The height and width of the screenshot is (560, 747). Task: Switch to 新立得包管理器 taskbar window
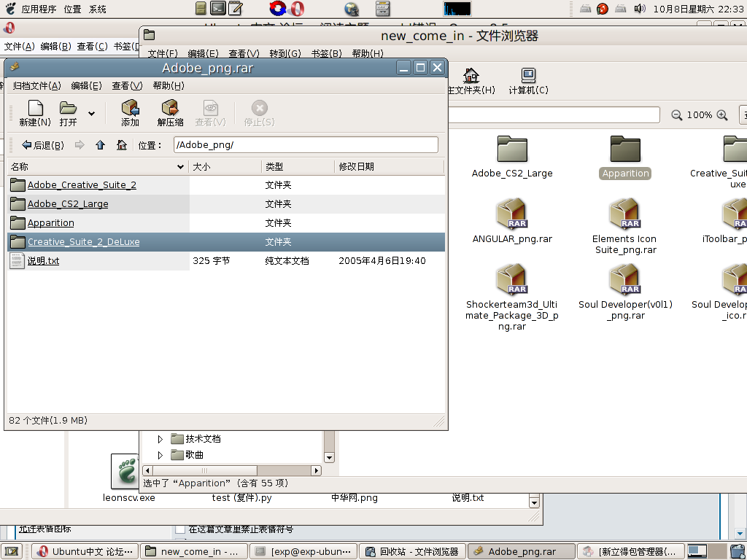tap(631, 551)
